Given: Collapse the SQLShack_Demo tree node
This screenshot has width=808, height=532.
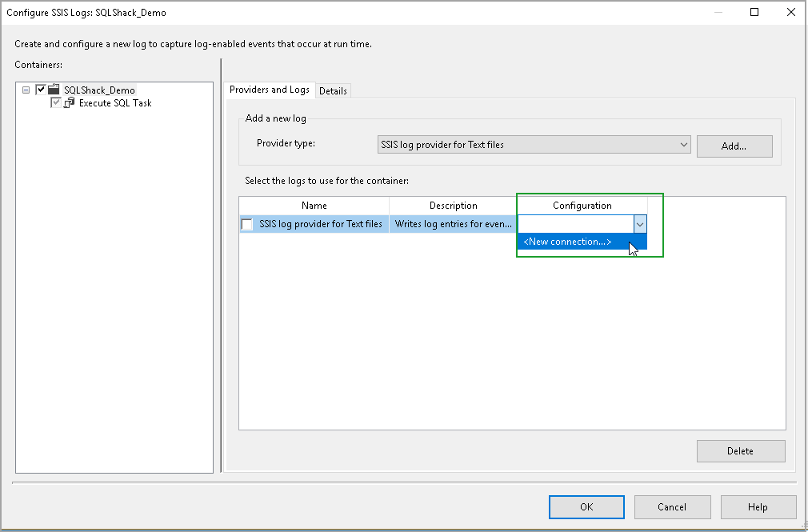Looking at the screenshot, I should (x=26, y=90).
